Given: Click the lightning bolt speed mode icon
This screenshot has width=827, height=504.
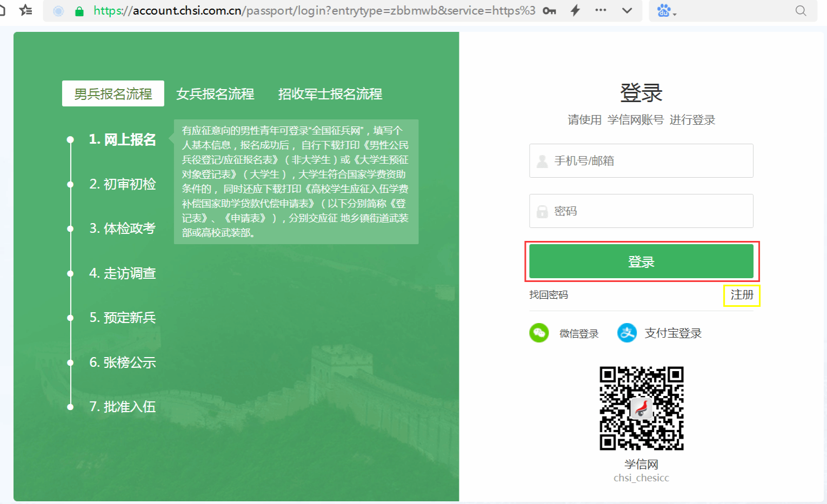Looking at the screenshot, I should (575, 10).
